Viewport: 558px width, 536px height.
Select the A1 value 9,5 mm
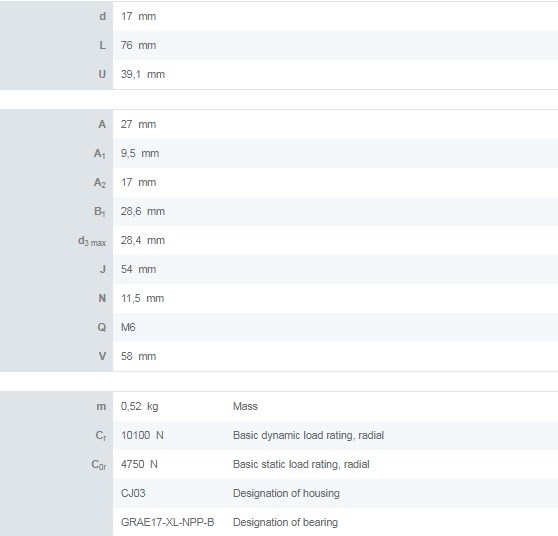140,153
